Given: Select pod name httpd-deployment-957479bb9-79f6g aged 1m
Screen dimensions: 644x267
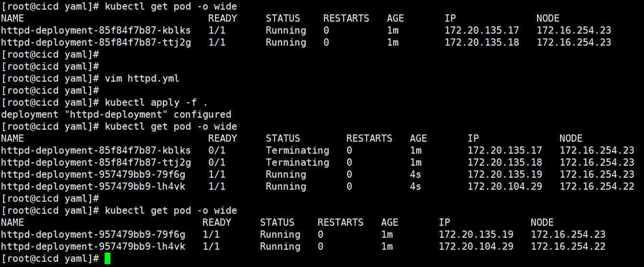Looking at the screenshot, I should click(93, 234).
